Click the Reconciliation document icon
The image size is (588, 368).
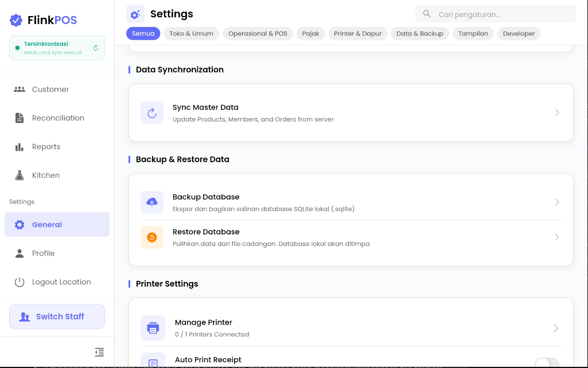(20, 118)
